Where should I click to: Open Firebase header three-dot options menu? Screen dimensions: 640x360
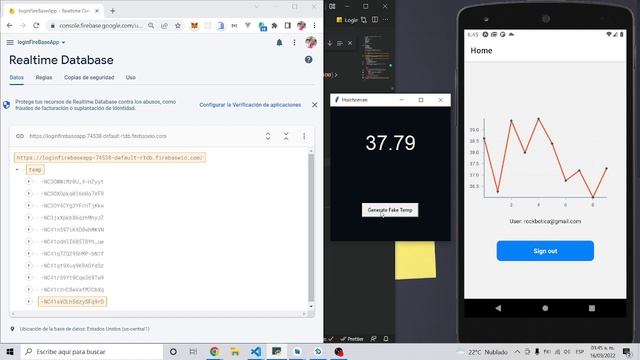pyautogui.click(x=294, y=42)
